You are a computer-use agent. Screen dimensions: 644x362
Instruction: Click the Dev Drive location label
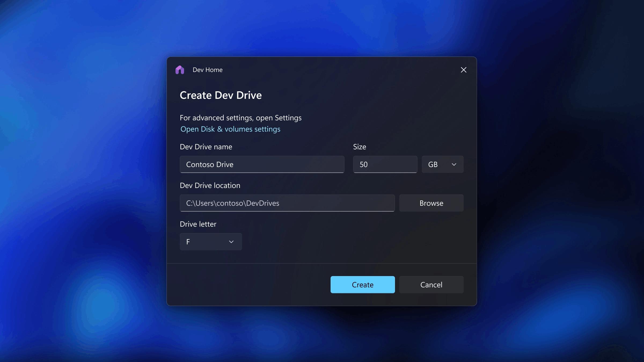210,186
